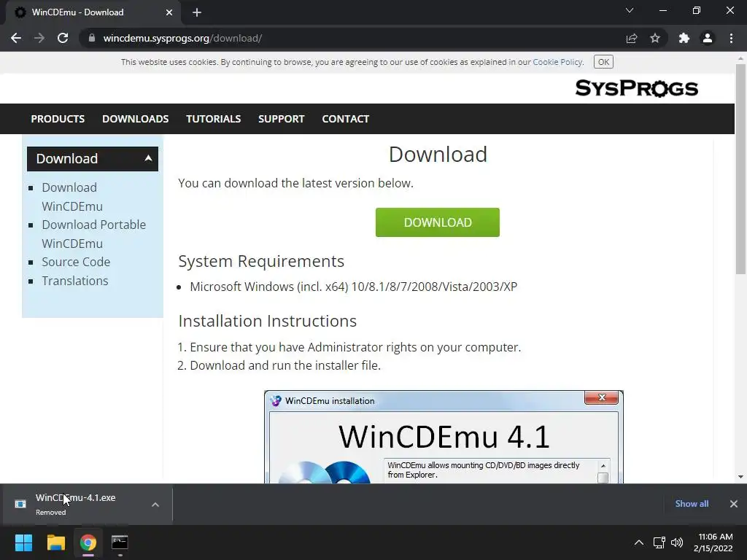The image size is (747, 560).
Task: Click the Chrome taskbar icon
Action: coord(88,542)
